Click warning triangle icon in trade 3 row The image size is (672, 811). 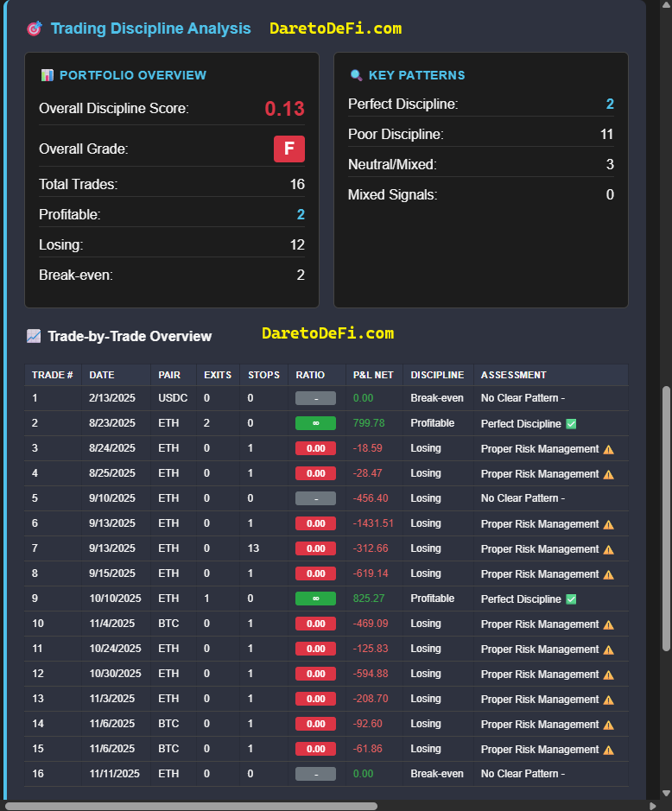(x=608, y=449)
